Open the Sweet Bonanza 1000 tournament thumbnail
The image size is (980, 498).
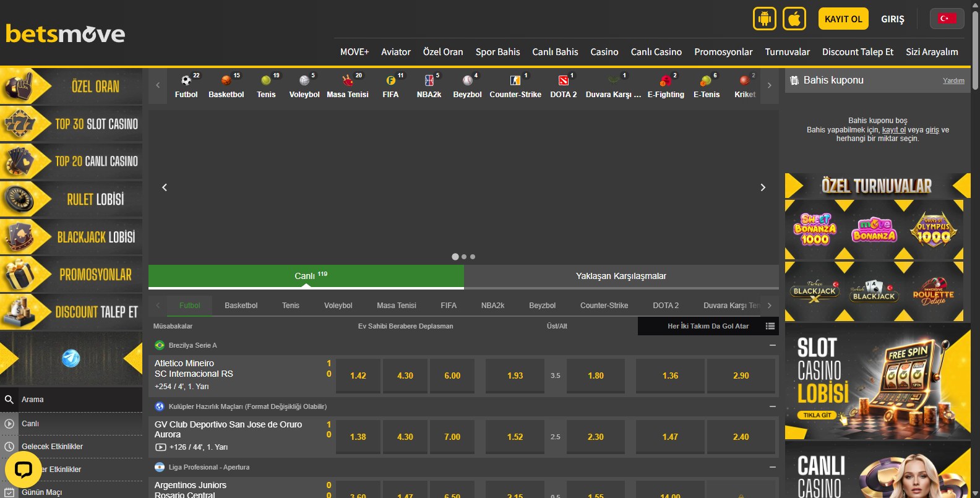[x=815, y=230]
